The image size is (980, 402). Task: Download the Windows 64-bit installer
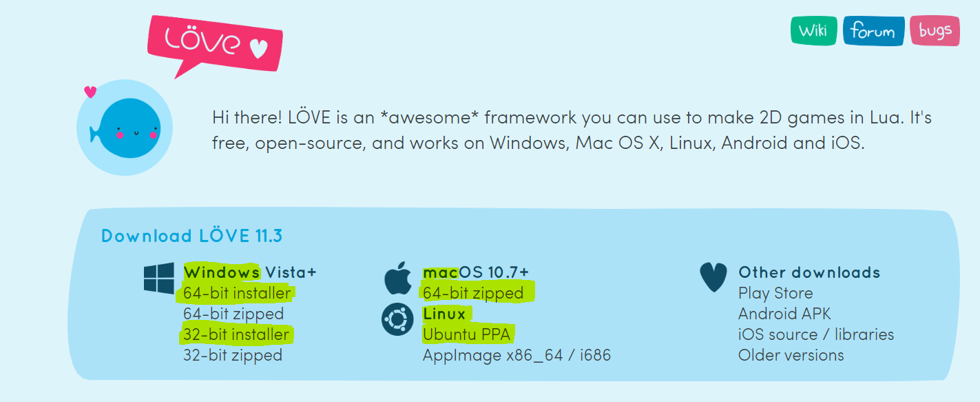tap(237, 293)
